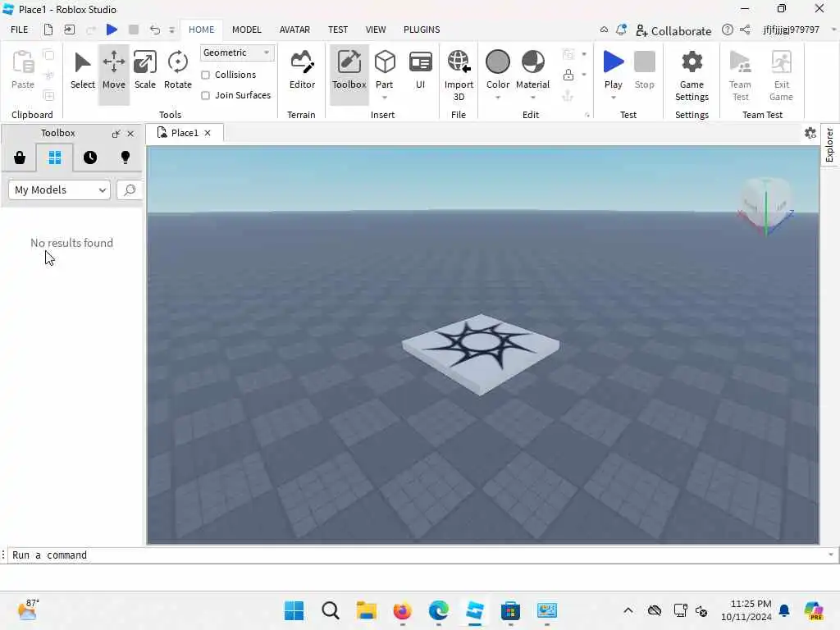Open the Toolbox Creations lightbulb tab

coord(126,157)
